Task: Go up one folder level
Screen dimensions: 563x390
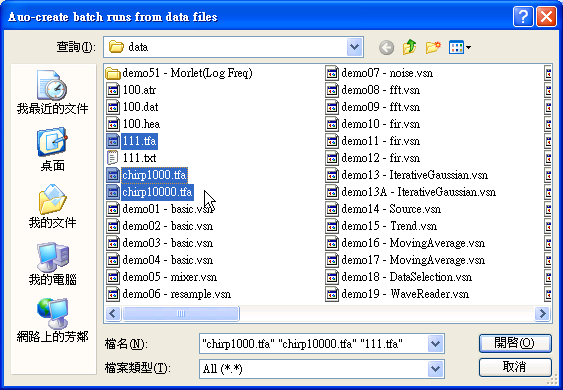Action: click(409, 47)
